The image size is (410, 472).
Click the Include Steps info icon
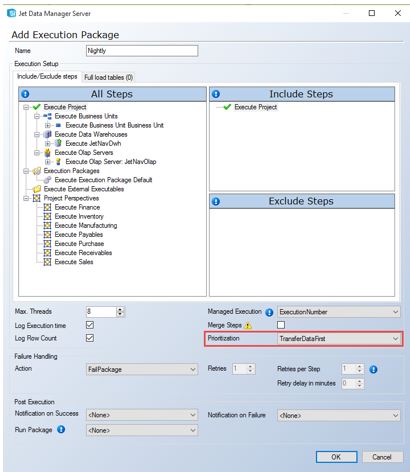(x=216, y=94)
